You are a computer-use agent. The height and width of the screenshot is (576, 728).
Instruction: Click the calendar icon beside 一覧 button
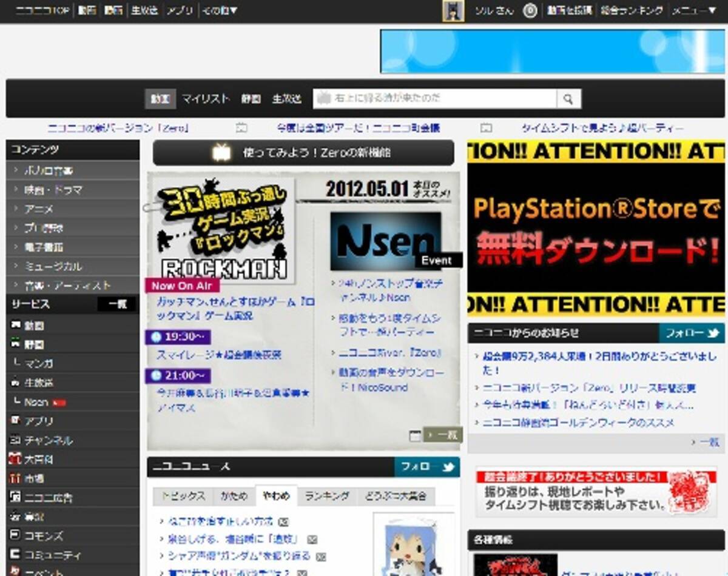[x=415, y=435]
